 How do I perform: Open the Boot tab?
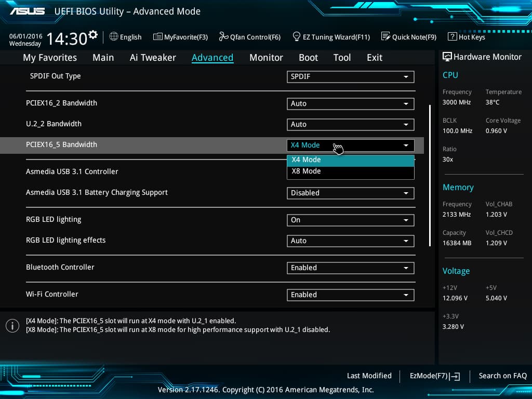[309, 58]
